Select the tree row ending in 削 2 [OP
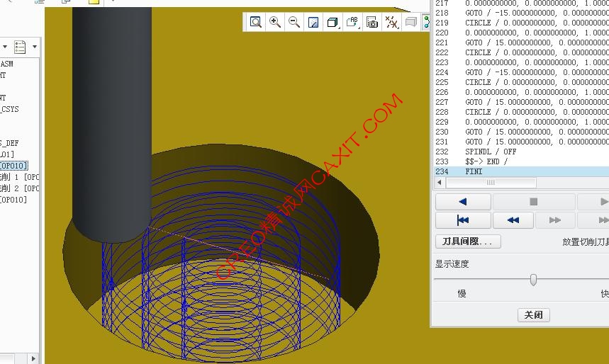Viewport: 609px width, 364px height. coord(19,188)
